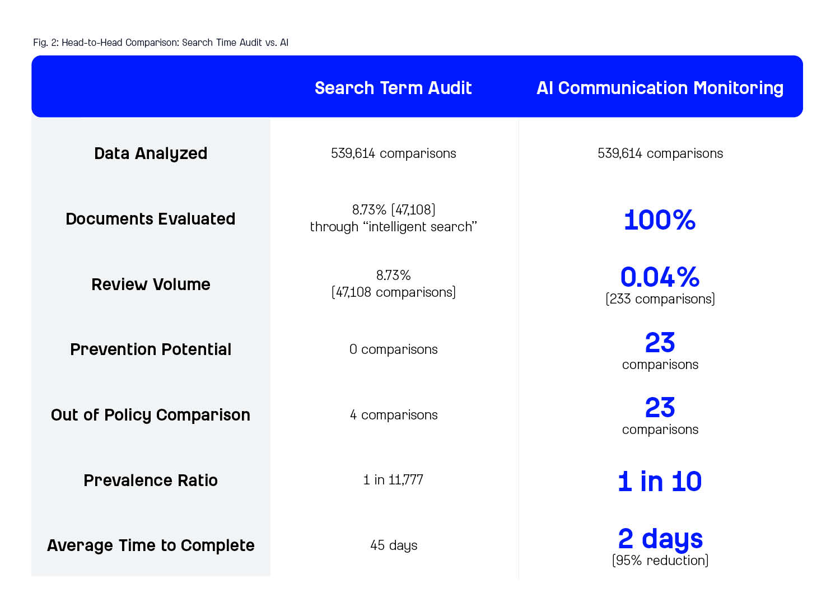Click the blue '23' in Prevention Potential row
840x616 pixels.
(660, 342)
